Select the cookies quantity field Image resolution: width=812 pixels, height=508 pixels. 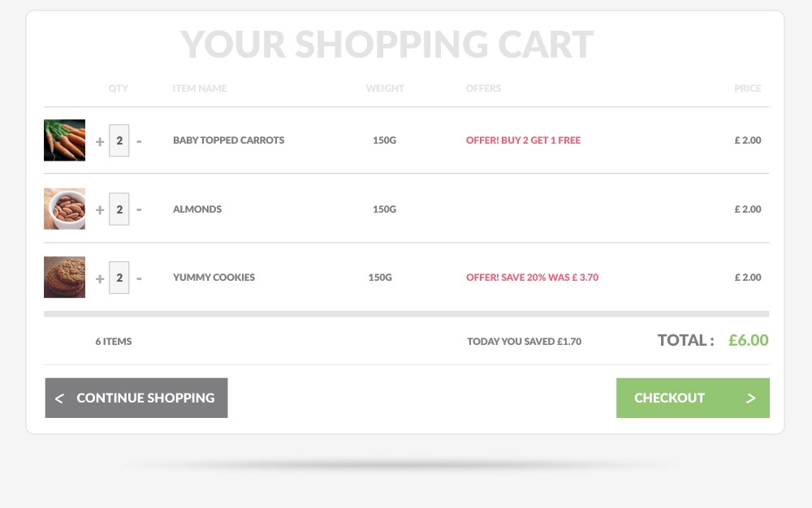(x=119, y=278)
